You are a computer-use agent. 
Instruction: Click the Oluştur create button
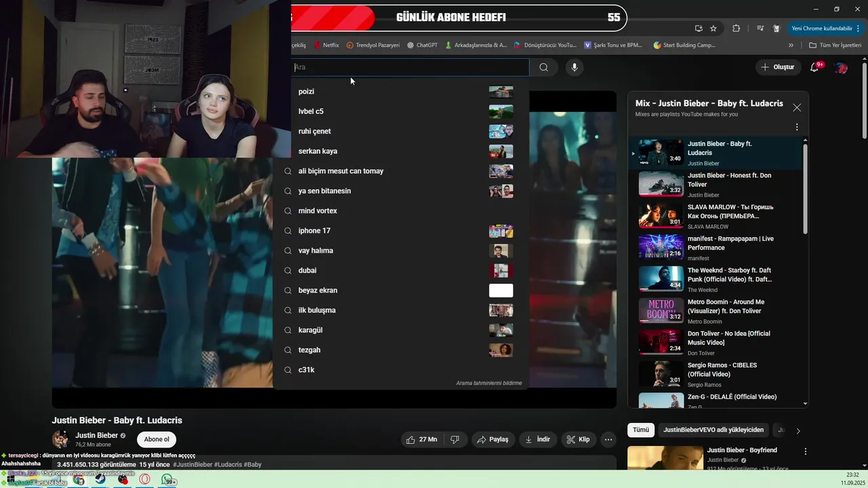[x=777, y=67]
